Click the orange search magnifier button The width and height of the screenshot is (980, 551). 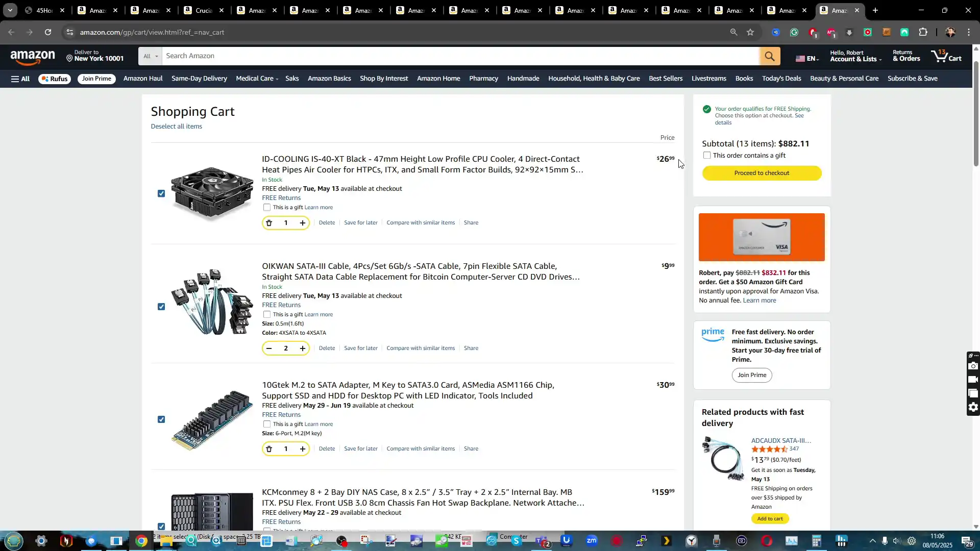tap(769, 56)
